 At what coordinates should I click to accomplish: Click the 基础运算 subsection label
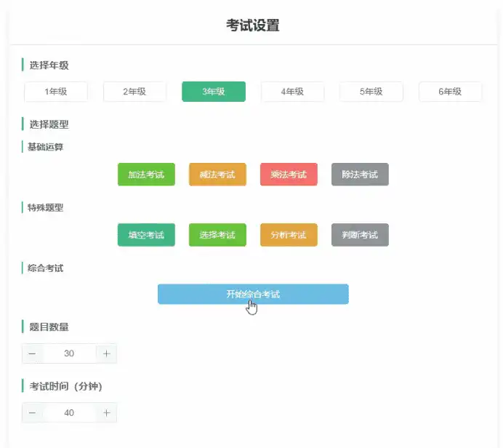coord(45,147)
